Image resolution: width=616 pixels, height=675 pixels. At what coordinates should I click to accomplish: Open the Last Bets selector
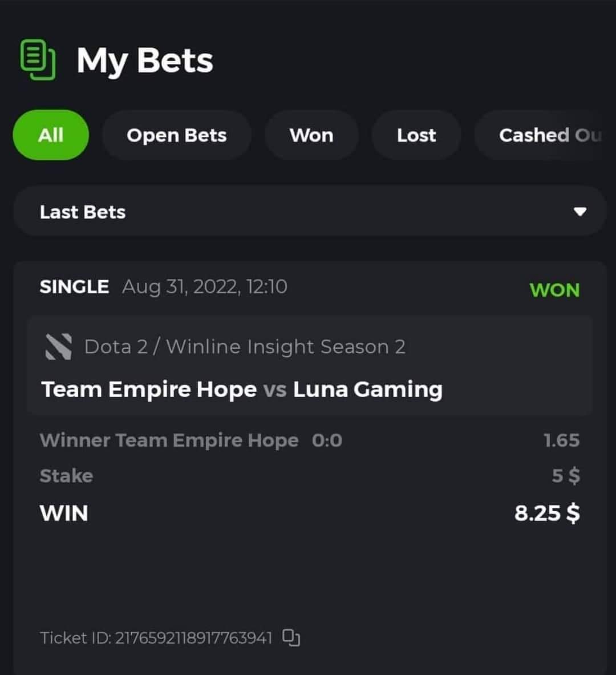(310, 211)
